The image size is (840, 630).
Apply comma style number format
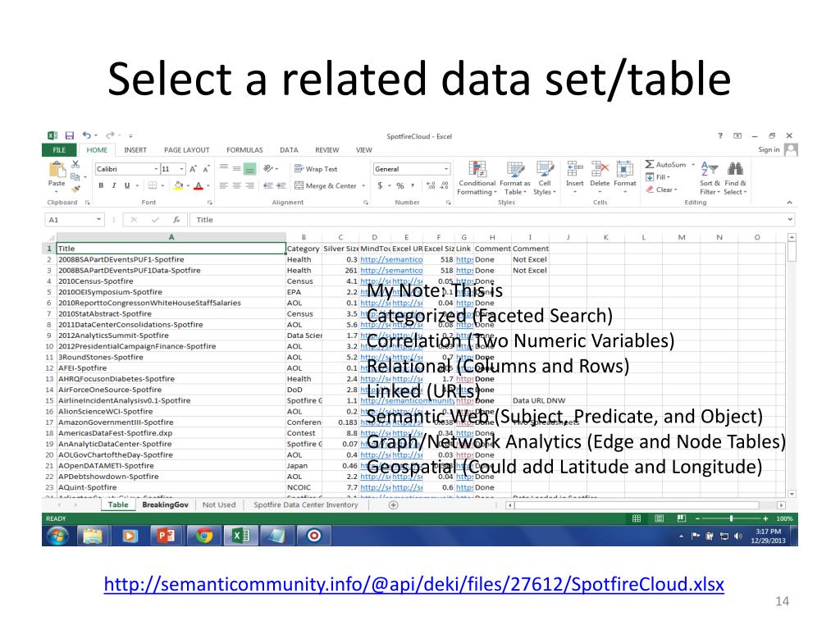(413, 185)
